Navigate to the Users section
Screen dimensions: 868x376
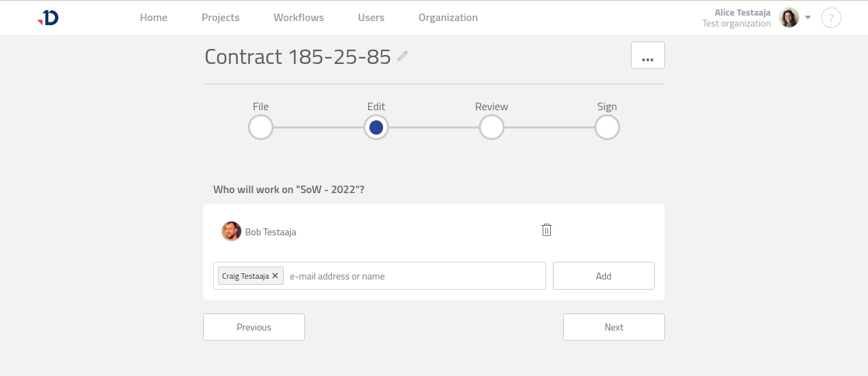coord(371,18)
